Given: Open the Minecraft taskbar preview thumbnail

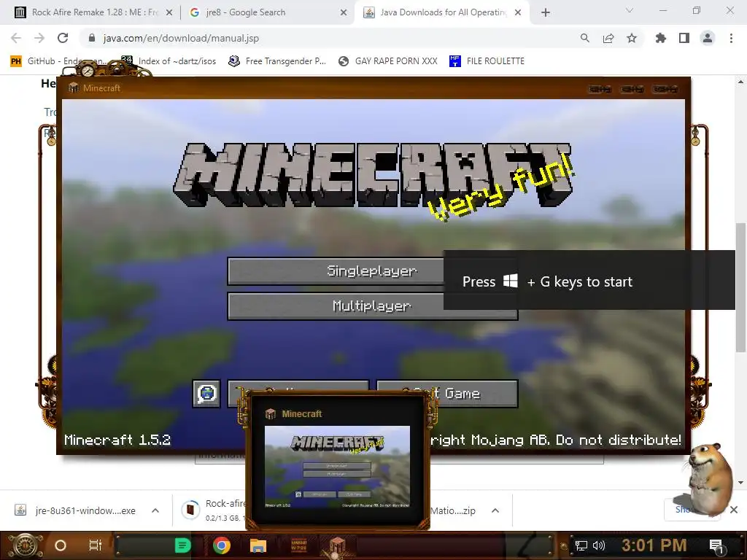Looking at the screenshot, I should [x=337, y=467].
